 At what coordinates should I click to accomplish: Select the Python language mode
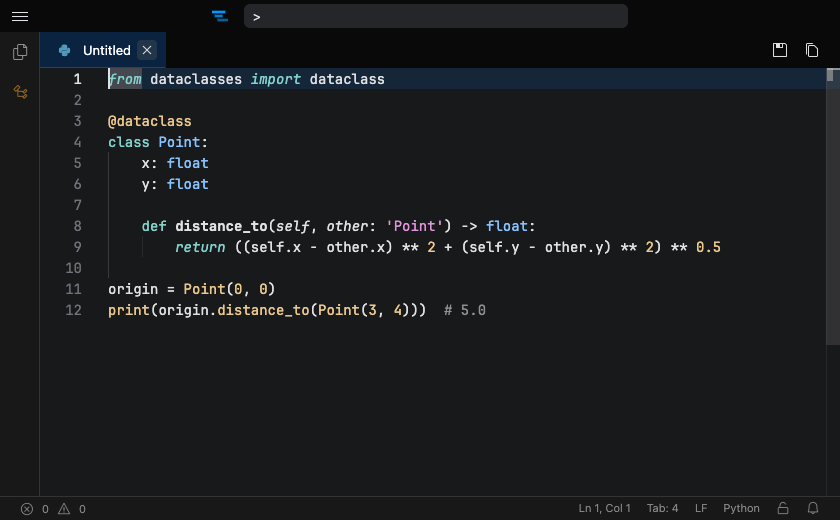[x=741, y=508]
